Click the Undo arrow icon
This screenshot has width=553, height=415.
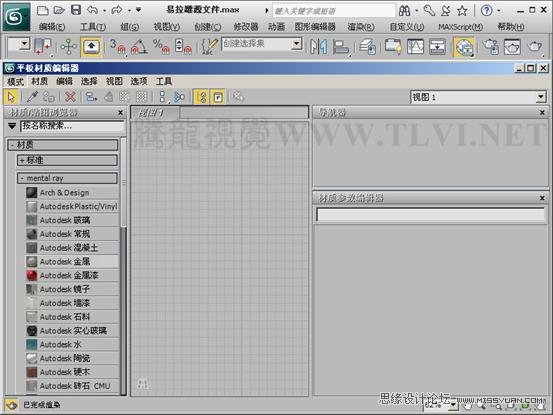92,10
